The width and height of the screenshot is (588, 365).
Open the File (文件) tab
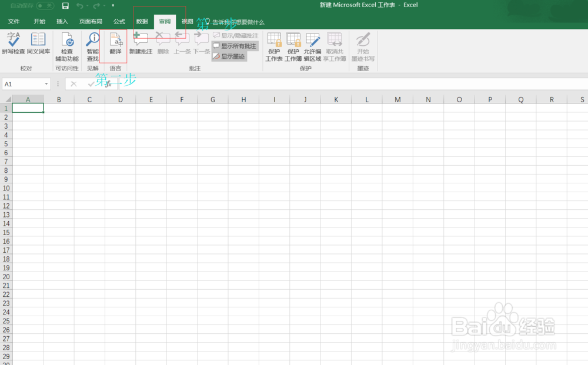[x=14, y=21]
